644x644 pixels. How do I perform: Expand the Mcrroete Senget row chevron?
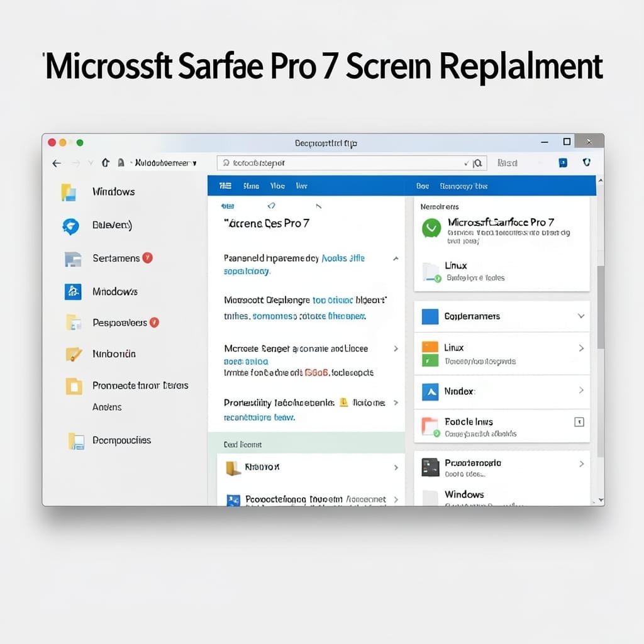(396, 348)
